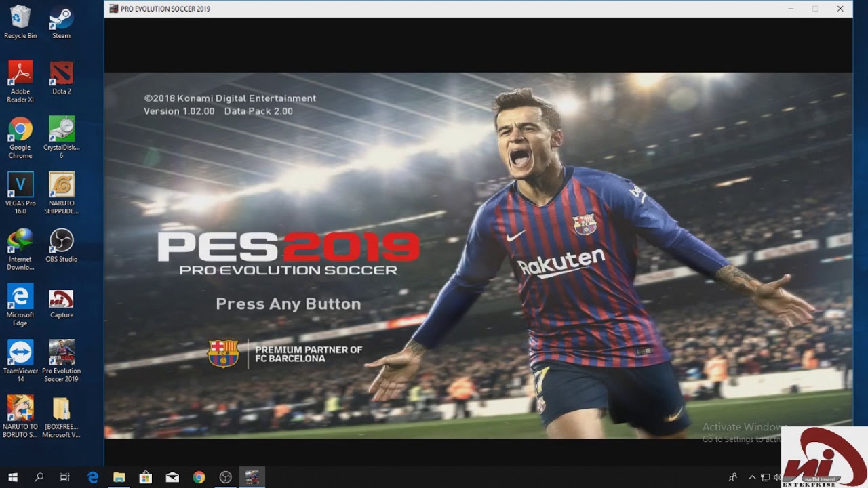Open Task View on the taskbar
868x488 pixels.
point(65,477)
